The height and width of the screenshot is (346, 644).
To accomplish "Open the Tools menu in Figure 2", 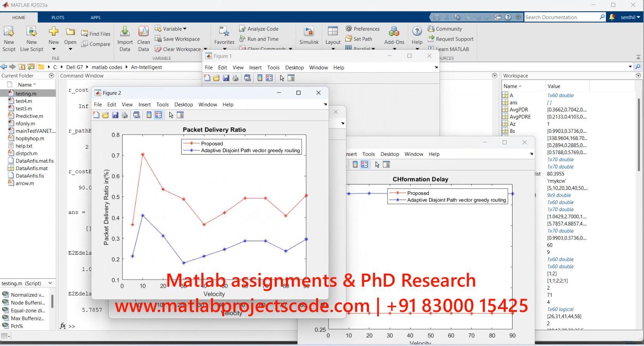I will pyautogui.click(x=163, y=104).
